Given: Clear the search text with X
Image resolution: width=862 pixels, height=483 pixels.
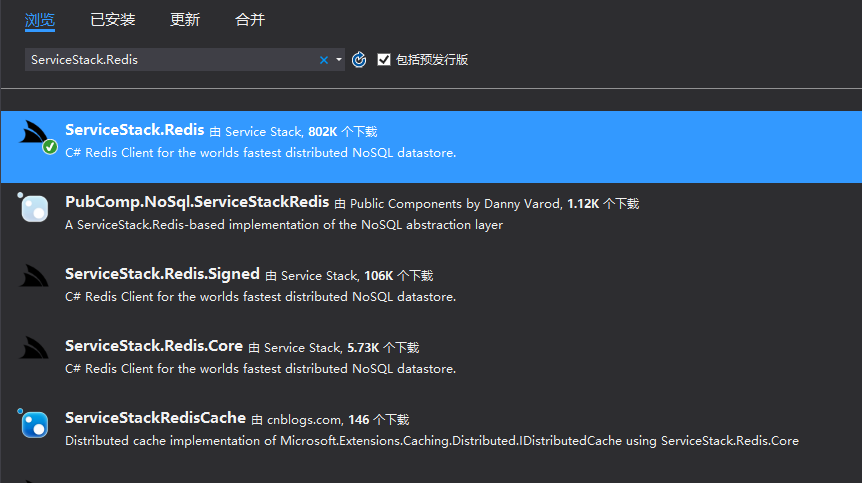Looking at the screenshot, I should (324, 60).
